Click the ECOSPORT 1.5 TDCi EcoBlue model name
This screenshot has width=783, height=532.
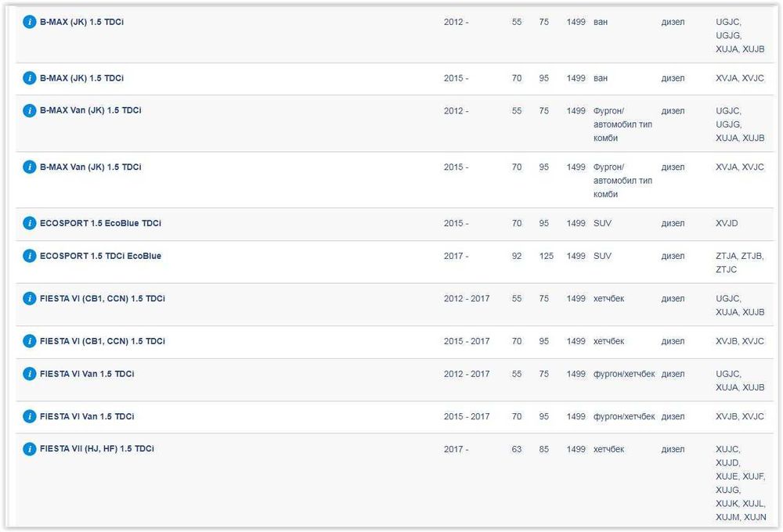click(x=100, y=256)
